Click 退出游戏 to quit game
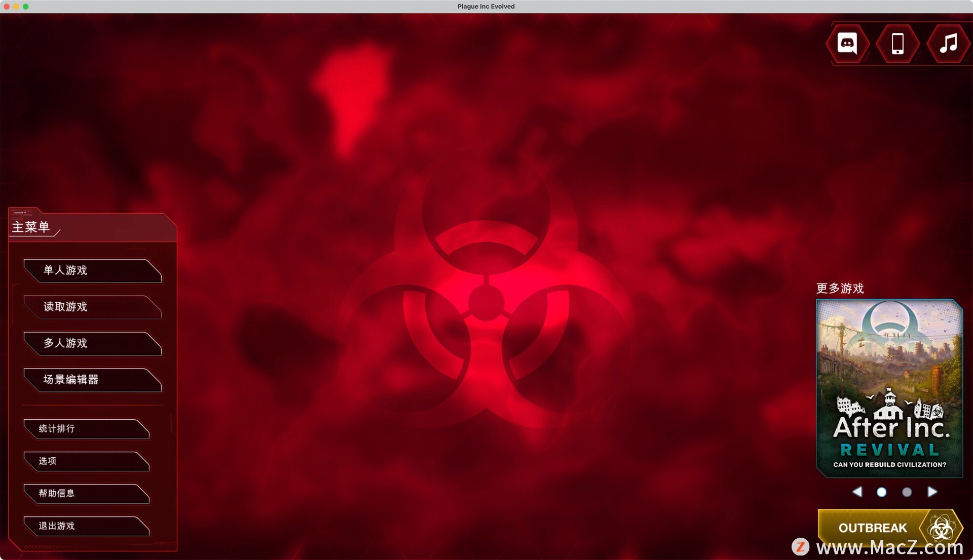Viewport: 973px width, 560px height. pyautogui.click(x=85, y=526)
